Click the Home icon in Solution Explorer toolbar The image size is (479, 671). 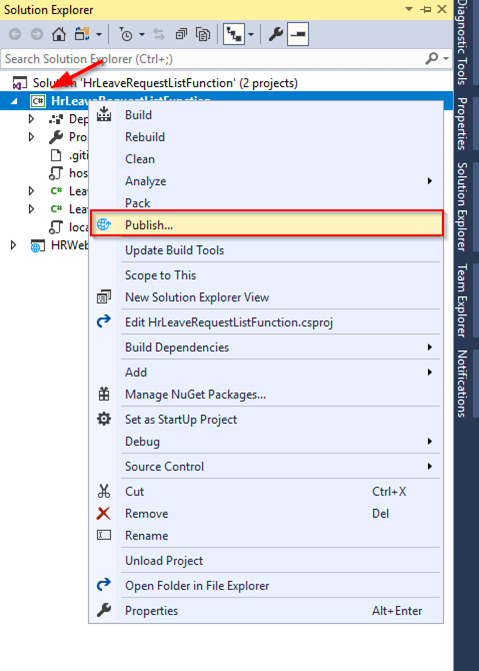point(59,34)
